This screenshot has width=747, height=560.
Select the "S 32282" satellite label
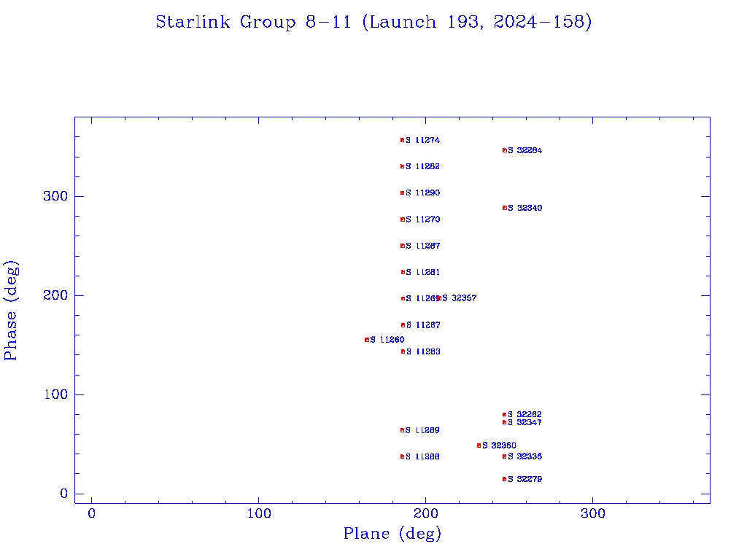(x=525, y=414)
